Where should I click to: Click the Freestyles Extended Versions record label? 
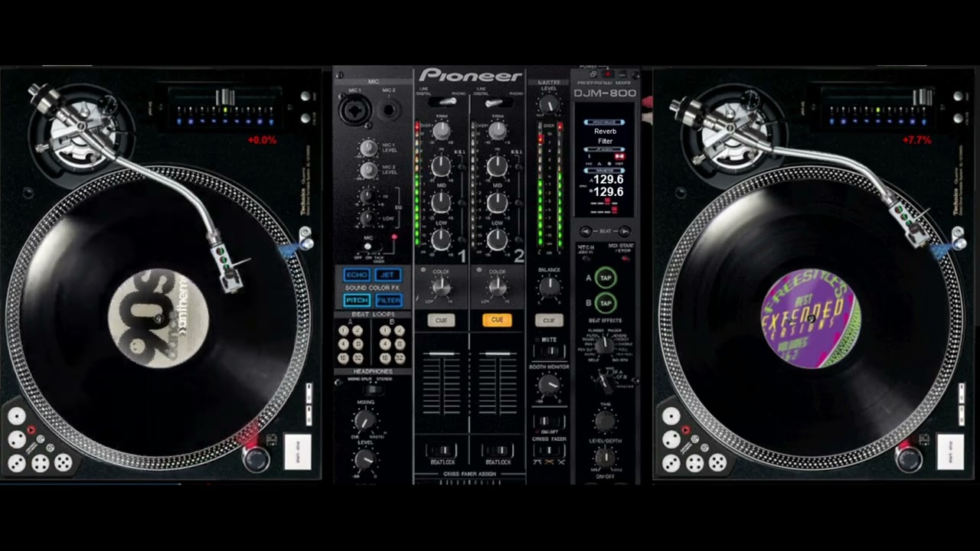point(812,318)
